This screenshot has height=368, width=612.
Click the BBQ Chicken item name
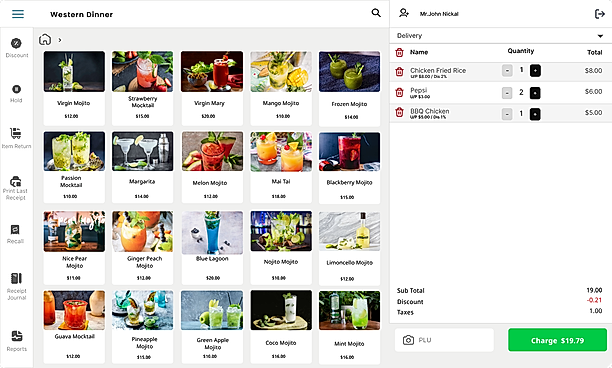(429, 111)
